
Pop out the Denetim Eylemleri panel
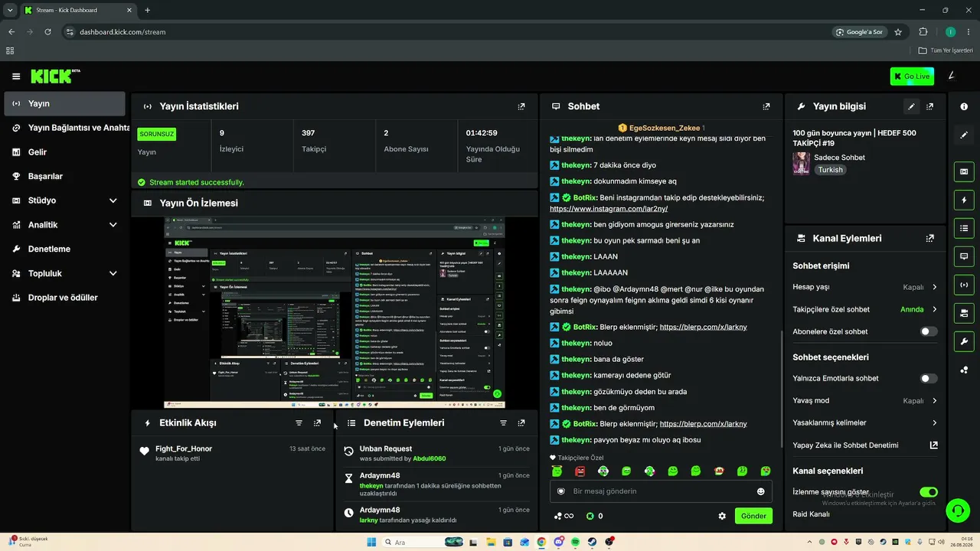[521, 422]
